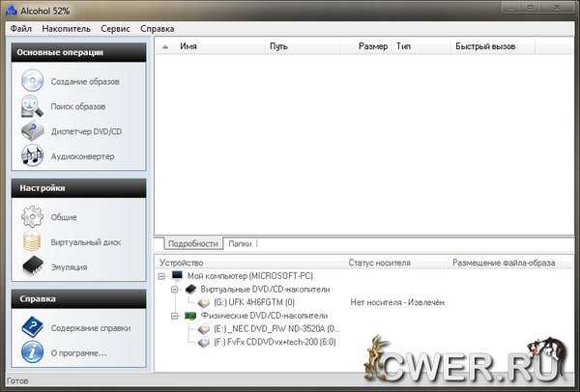The height and width of the screenshot is (392, 580).
Task: Collapse the Мой компьютер tree node
Action: point(161,276)
